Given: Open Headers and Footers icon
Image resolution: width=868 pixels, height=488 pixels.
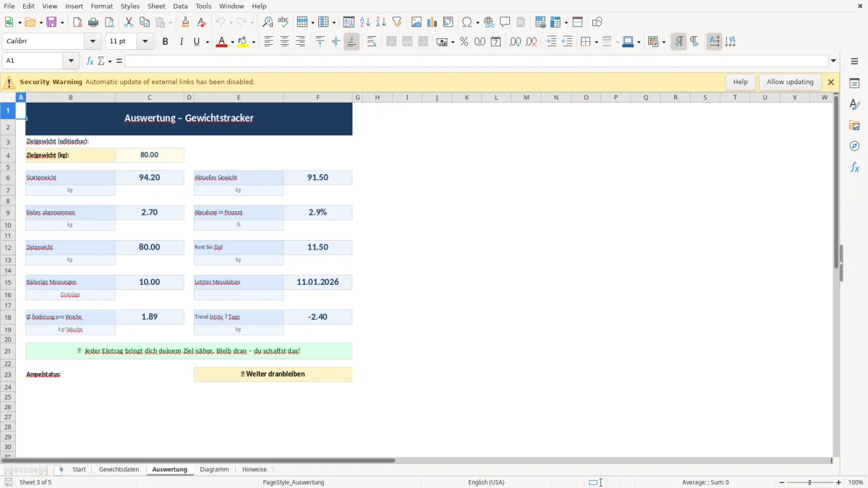Looking at the screenshot, I should tap(521, 22).
